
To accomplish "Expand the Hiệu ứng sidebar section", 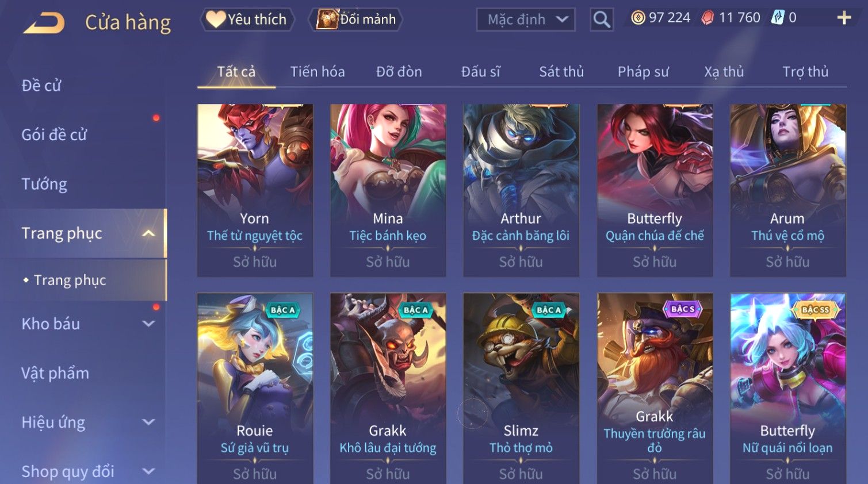I will tap(148, 422).
